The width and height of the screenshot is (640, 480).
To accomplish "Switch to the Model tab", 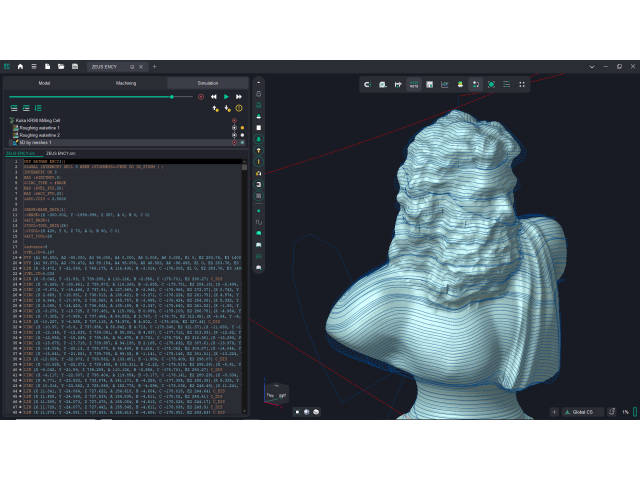I will click(44, 83).
